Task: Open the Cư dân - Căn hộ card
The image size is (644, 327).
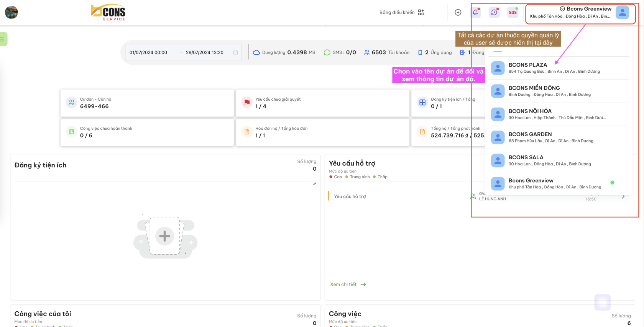Action: (147, 103)
